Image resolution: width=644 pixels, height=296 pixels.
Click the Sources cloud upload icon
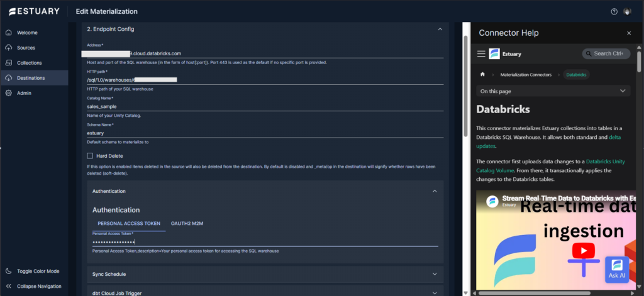pyautogui.click(x=9, y=48)
